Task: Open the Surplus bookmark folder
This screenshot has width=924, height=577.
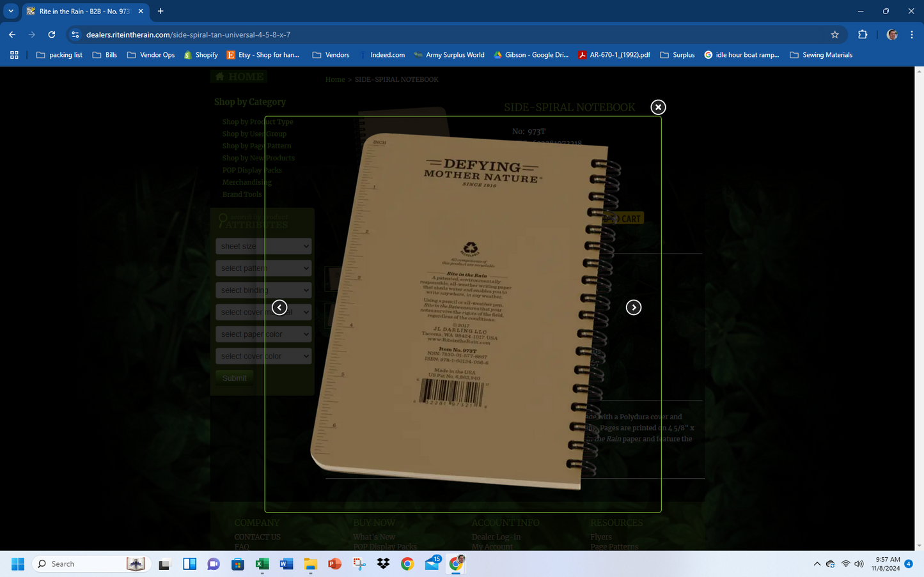Action: tap(677, 55)
